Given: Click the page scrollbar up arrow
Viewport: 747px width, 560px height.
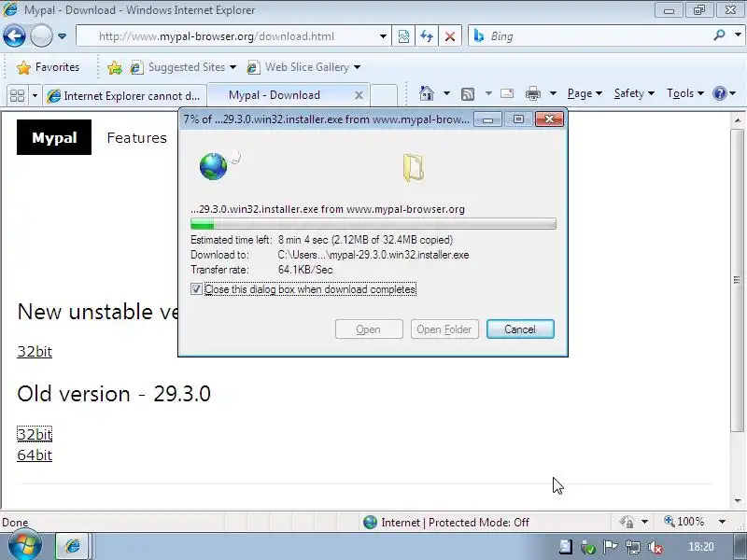Looking at the screenshot, I should coord(738,120).
